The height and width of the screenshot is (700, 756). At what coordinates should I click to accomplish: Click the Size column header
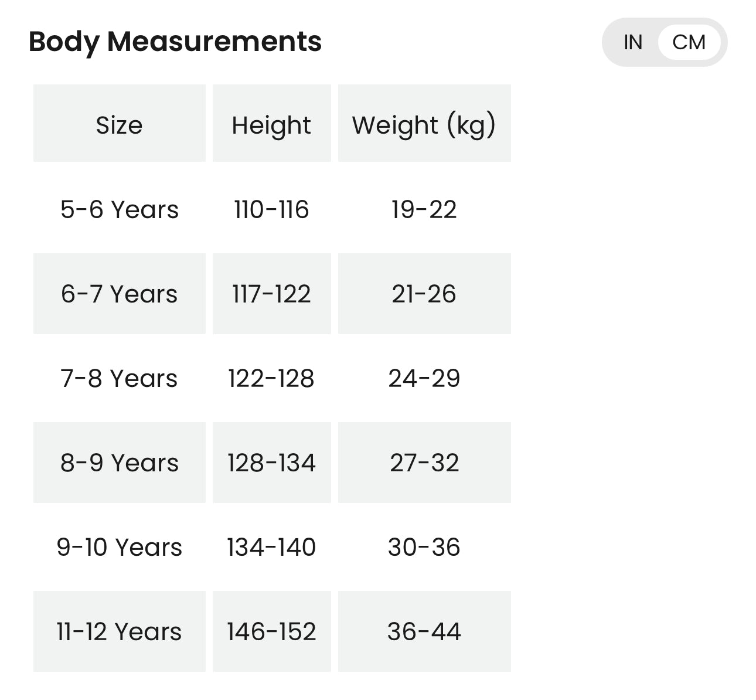119,125
